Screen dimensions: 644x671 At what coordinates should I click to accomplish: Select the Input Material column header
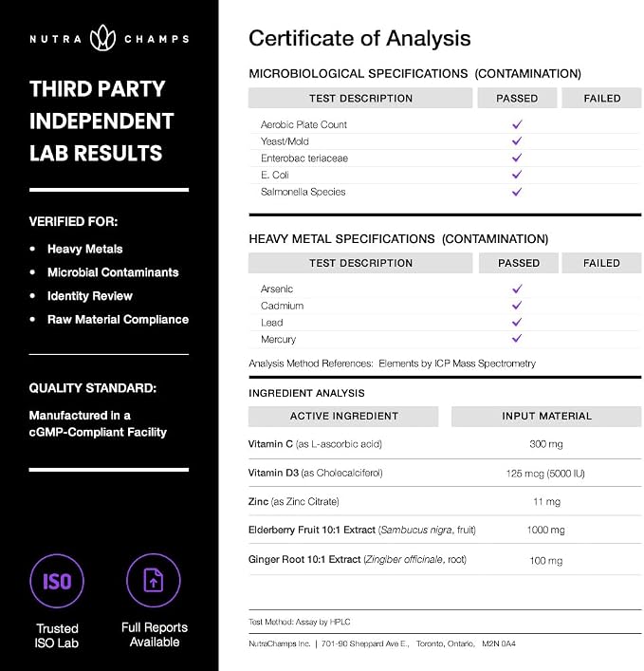click(546, 416)
